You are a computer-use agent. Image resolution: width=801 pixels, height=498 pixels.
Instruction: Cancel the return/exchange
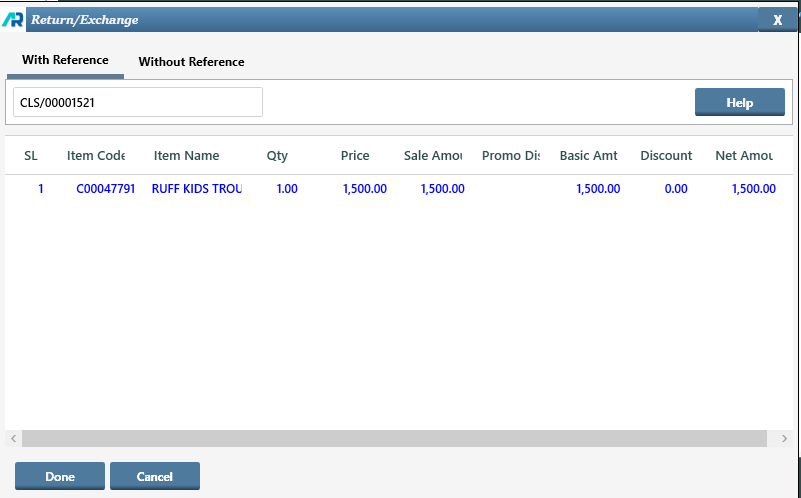coord(155,476)
